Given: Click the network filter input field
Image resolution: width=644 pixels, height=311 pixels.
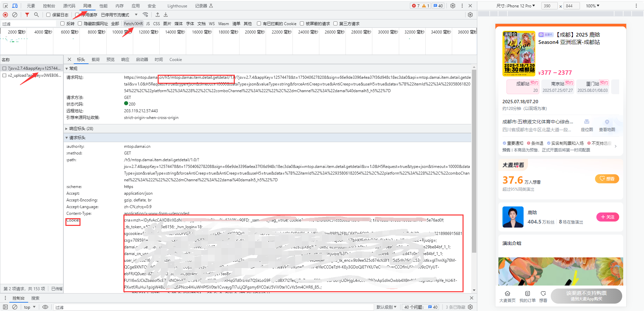Looking at the screenshot, I should tap(29, 24).
